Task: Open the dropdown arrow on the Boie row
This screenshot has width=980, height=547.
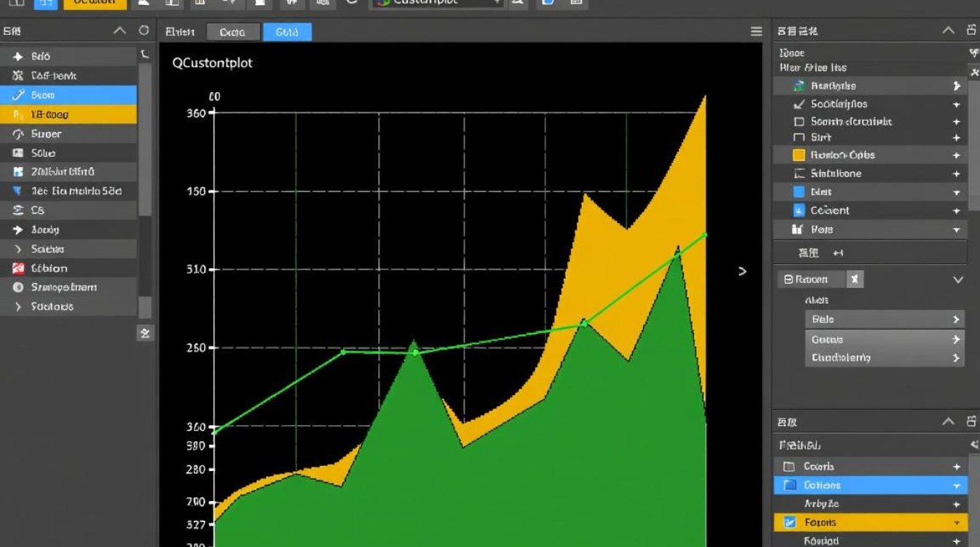Action: coord(957,230)
